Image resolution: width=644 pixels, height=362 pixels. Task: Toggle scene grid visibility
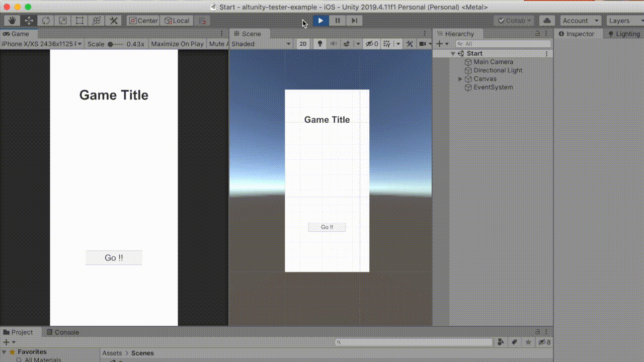tap(387, 44)
